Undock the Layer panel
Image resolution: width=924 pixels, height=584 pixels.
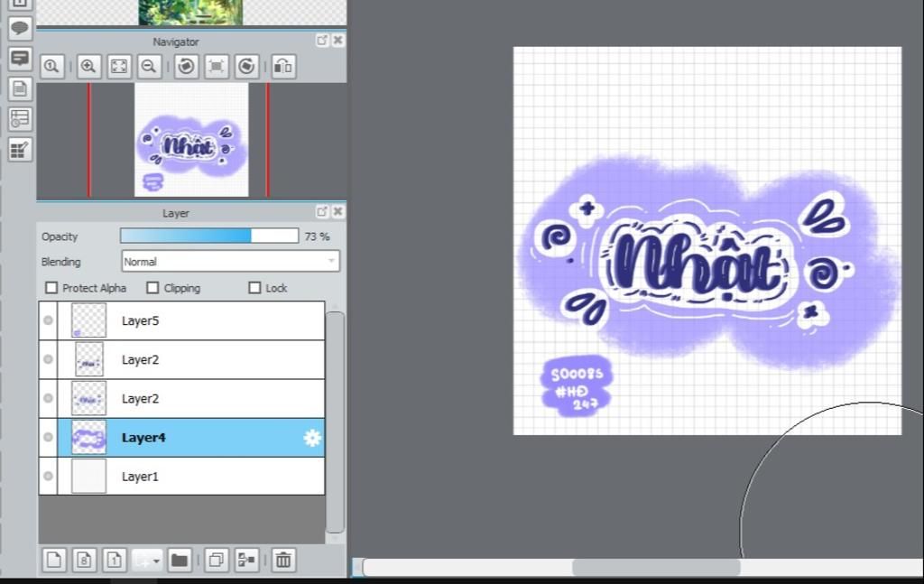(322, 211)
